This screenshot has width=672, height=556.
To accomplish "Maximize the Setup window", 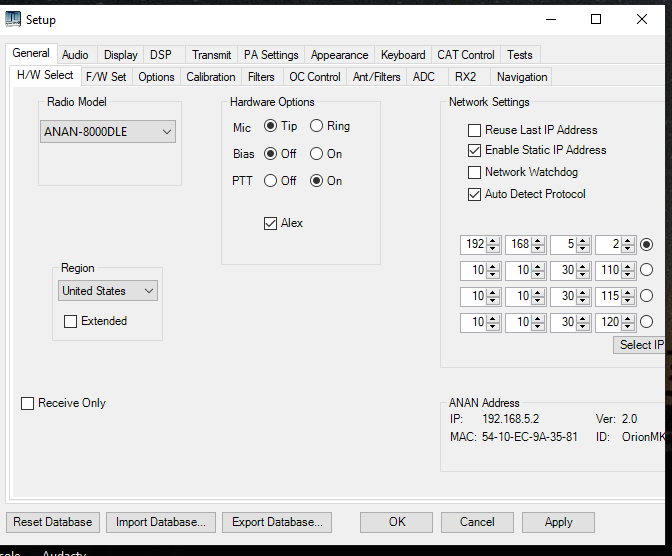I will click(x=596, y=19).
